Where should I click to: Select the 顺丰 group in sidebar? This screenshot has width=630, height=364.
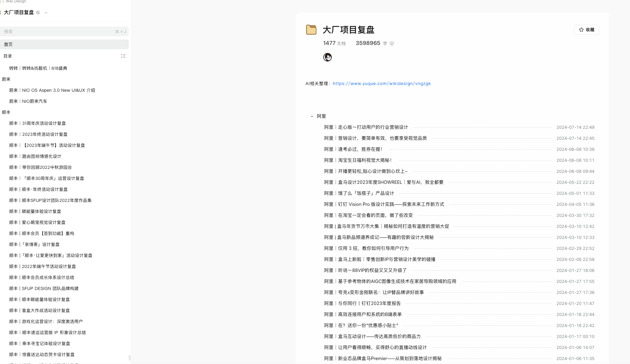tap(6, 112)
